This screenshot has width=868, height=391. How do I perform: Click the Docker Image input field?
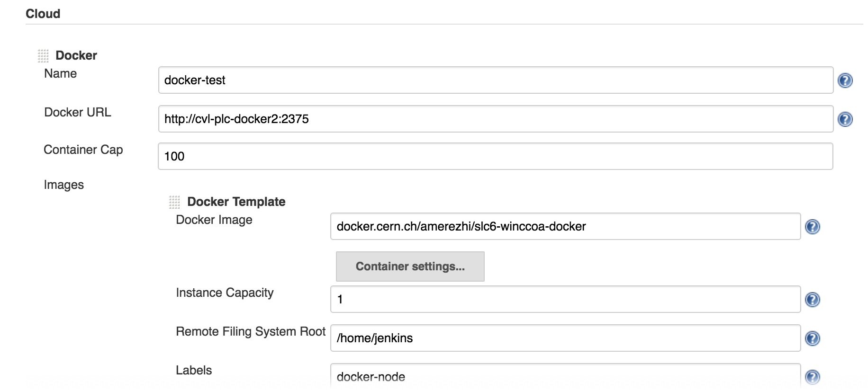point(564,226)
